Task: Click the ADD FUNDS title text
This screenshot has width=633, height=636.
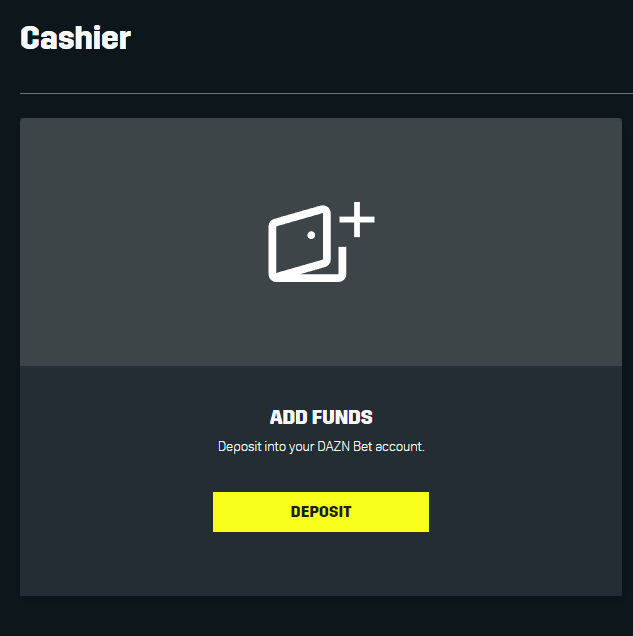Action: 321,417
